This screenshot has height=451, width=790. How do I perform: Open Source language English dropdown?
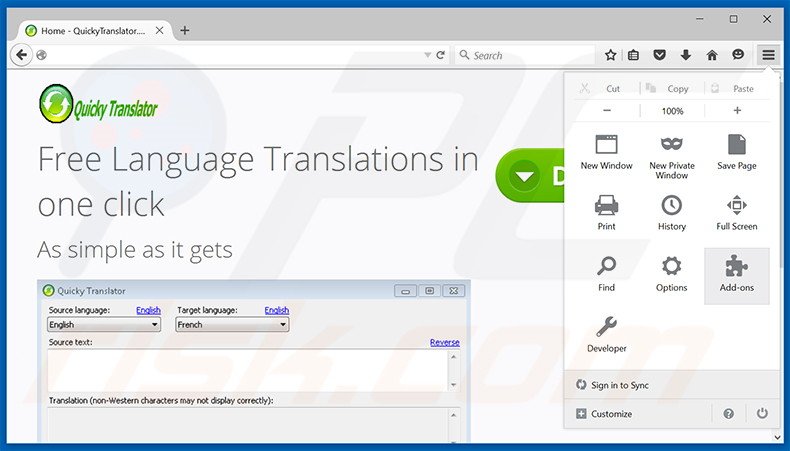[104, 325]
